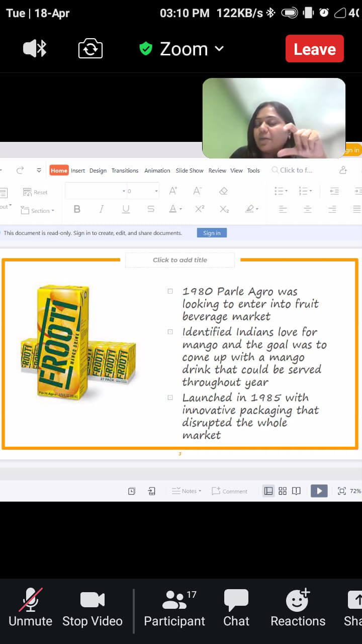Switch to Normal view
Screen dimensions: 362x644
pos(268,491)
